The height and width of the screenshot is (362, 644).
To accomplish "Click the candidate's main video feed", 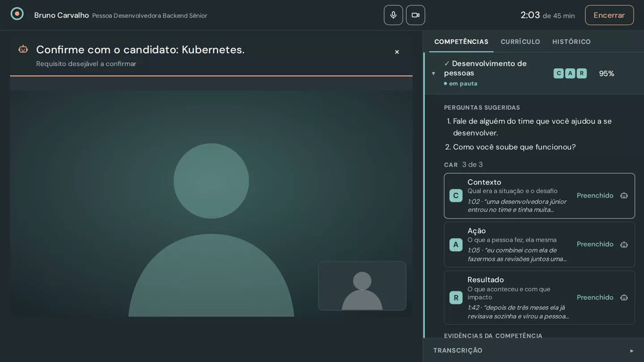I will tap(211, 203).
